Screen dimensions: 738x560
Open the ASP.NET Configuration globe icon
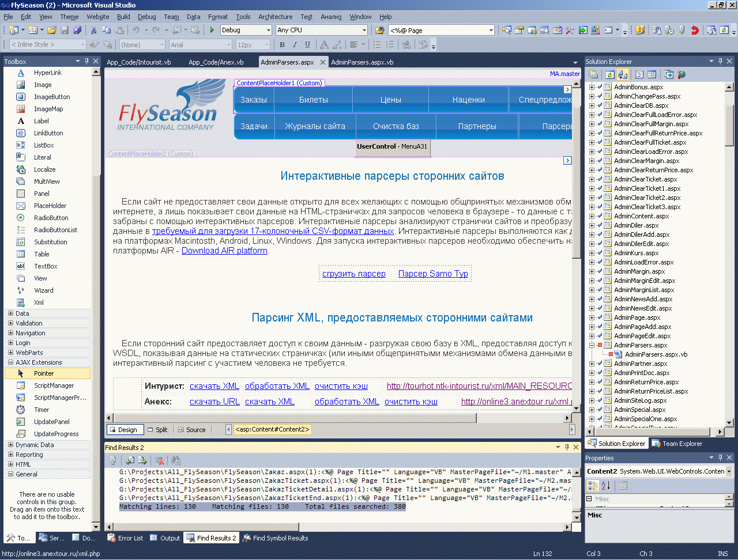pos(681,74)
